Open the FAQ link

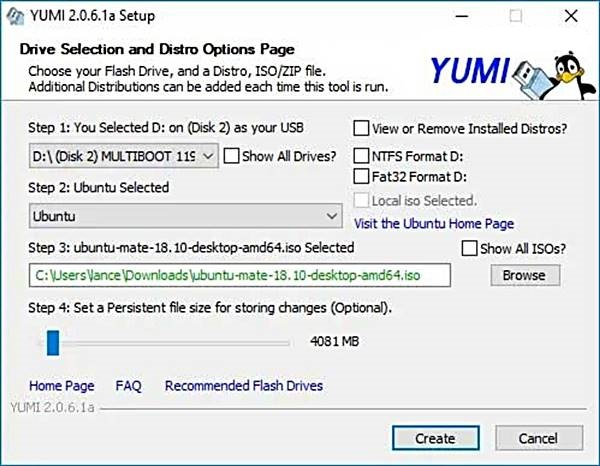(129, 386)
